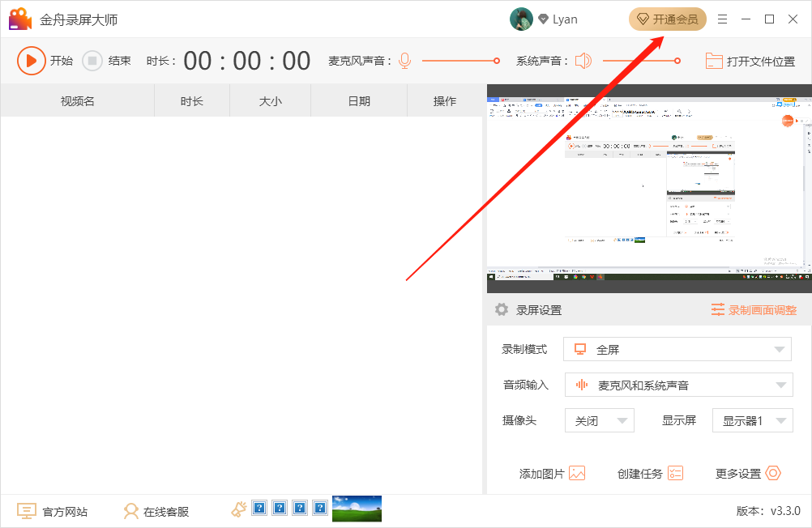The width and height of the screenshot is (812, 528).
Task: Click the 在线客服 person icon
Action: pyautogui.click(x=131, y=511)
